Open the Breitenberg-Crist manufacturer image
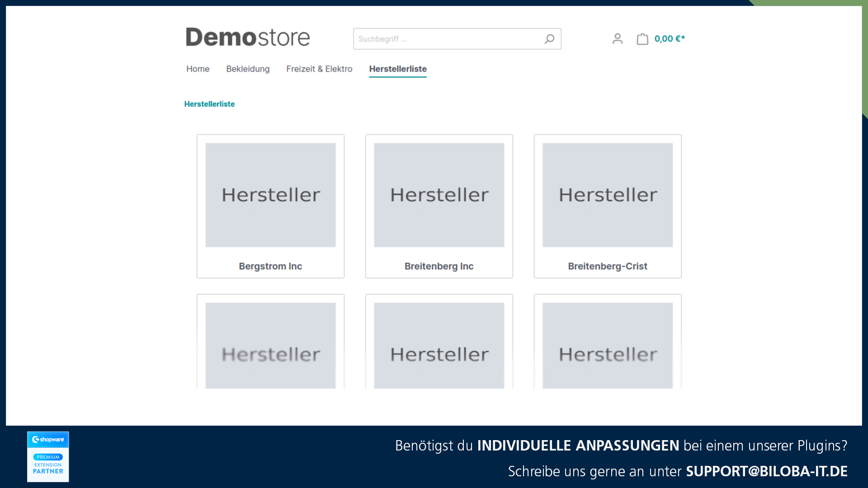The width and height of the screenshot is (868, 488). click(608, 195)
